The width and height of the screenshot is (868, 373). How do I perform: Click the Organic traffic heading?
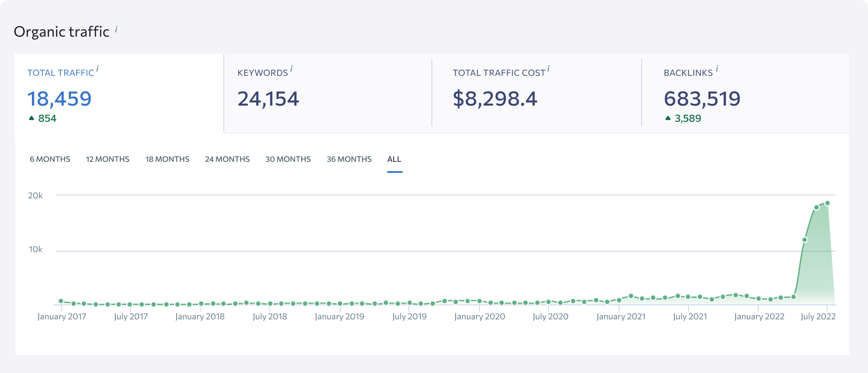(x=62, y=32)
